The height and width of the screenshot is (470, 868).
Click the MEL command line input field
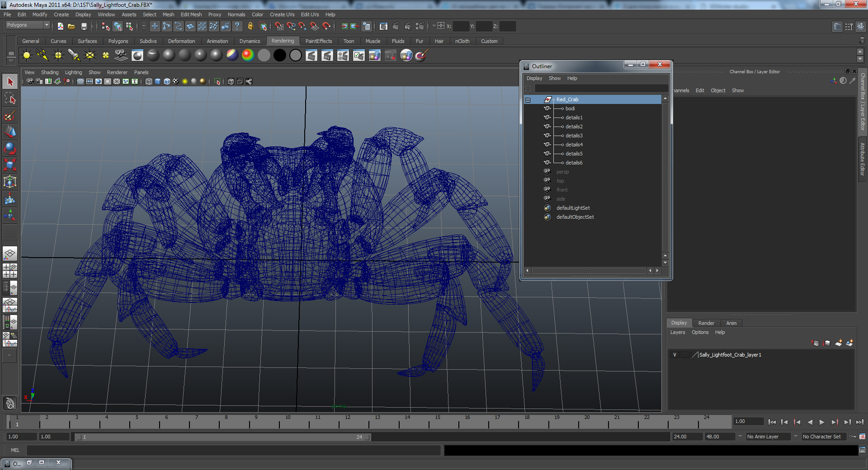tap(234, 450)
